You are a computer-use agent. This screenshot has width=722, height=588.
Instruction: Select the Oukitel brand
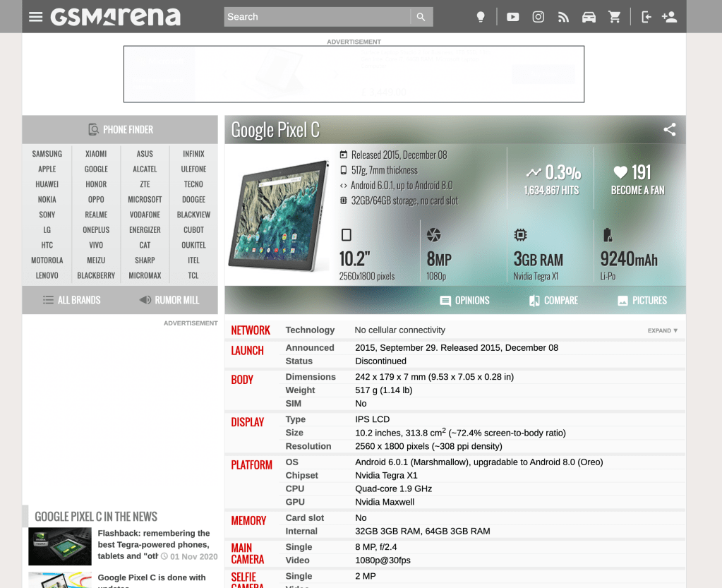193,245
